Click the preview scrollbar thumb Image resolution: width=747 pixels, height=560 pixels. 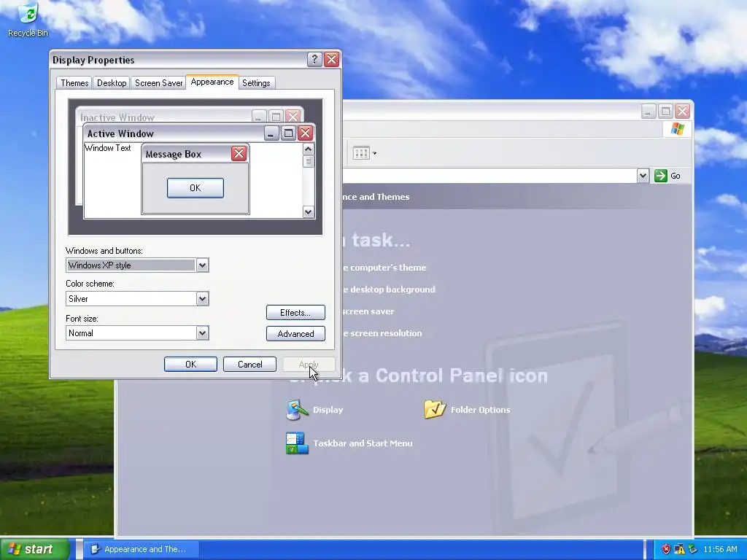[x=309, y=161]
